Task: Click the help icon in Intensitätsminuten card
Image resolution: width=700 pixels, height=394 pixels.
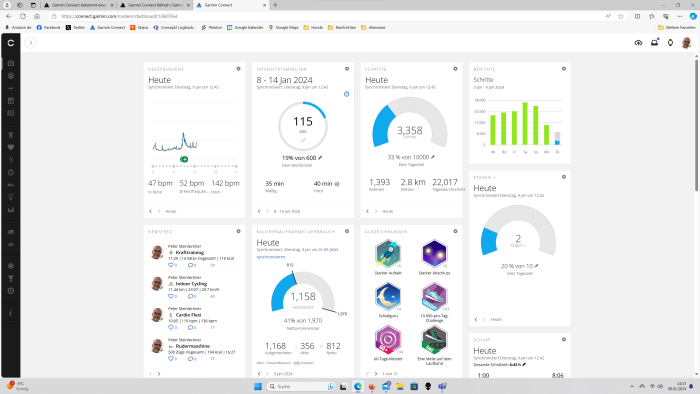Action: [346, 94]
